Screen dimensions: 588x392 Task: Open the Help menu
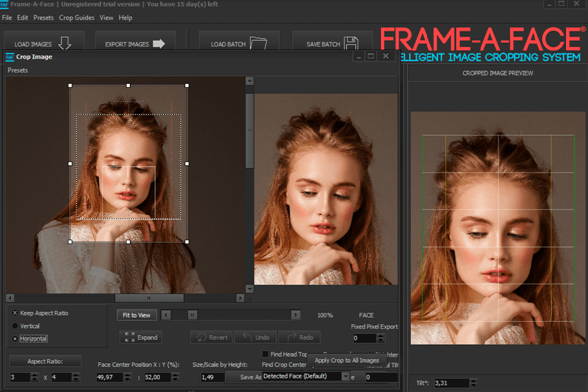click(x=125, y=18)
